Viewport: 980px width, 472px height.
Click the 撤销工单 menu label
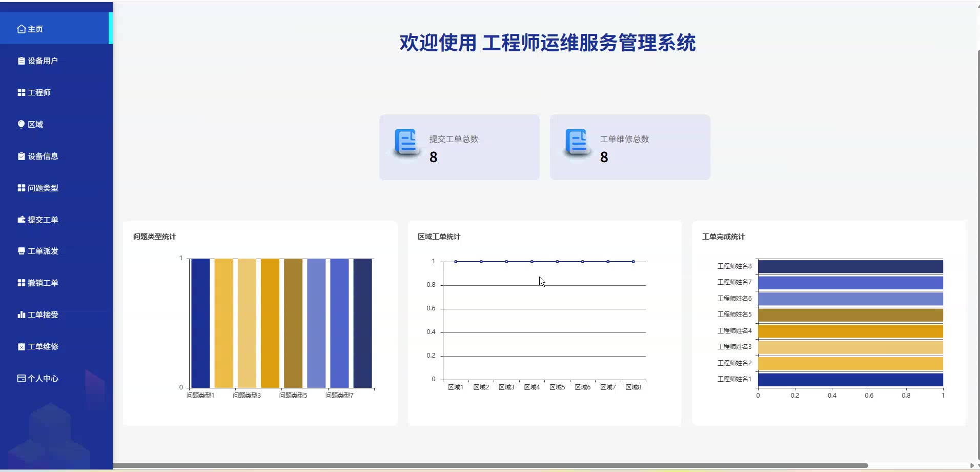click(43, 283)
